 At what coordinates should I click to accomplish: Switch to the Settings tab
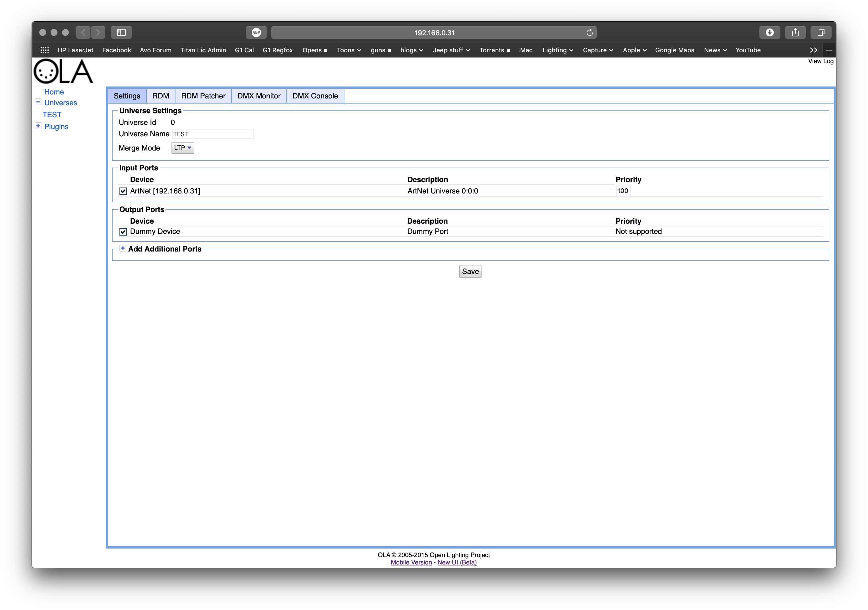(127, 96)
